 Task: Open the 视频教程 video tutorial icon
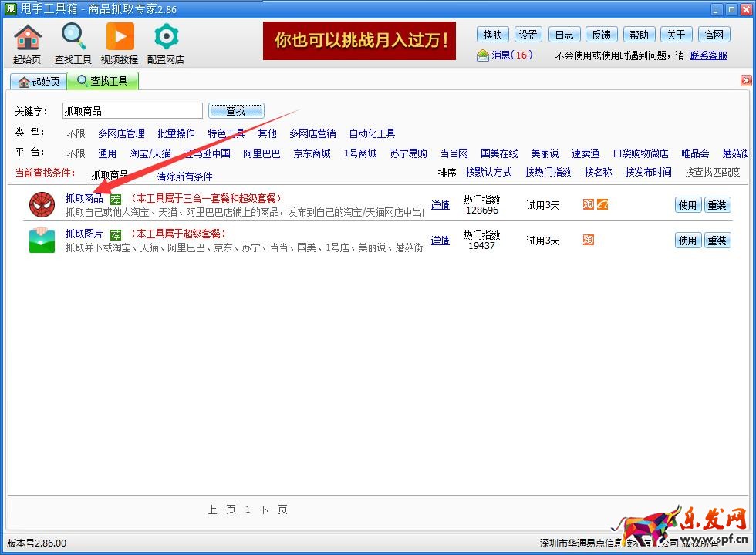(x=120, y=37)
